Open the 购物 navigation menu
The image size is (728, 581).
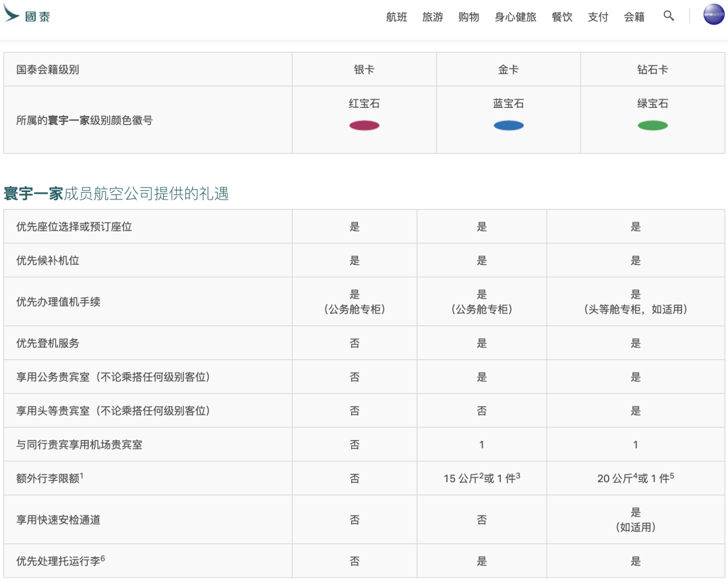point(468,17)
